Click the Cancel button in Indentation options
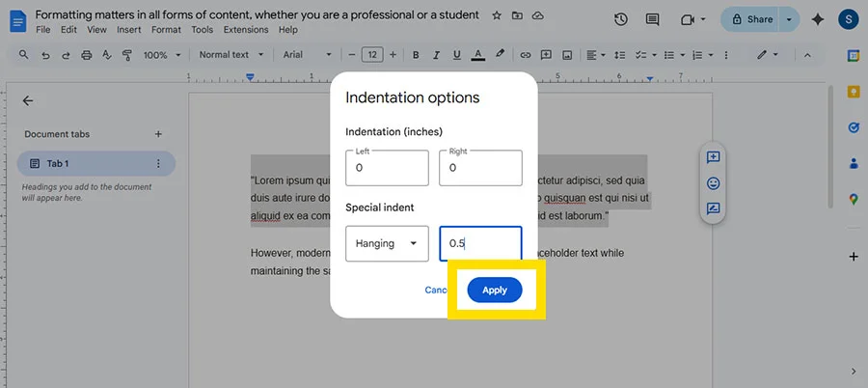 436,290
